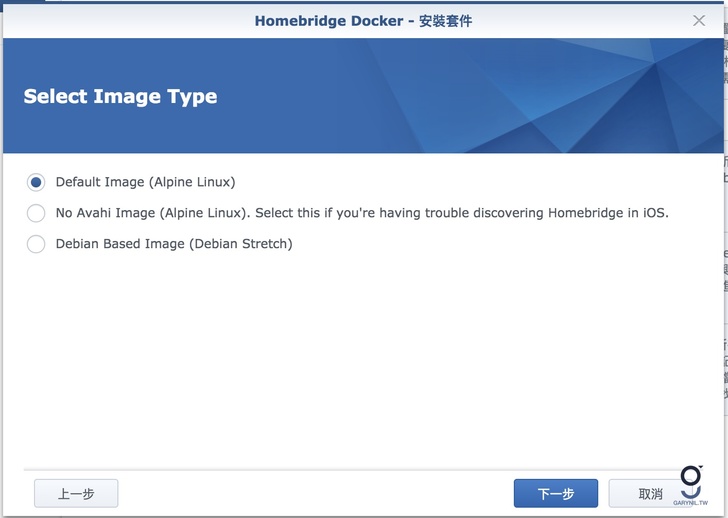Click the empty title bar area left of the title
The height and width of the screenshot is (518, 728).
coord(120,20)
